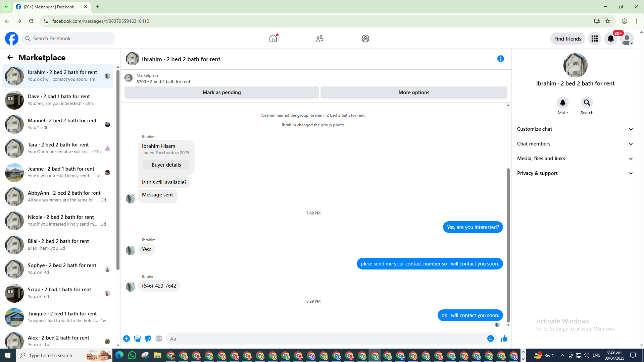Open a new browser tab
This screenshot has height=362, width=644.
[x=98, y=7]
